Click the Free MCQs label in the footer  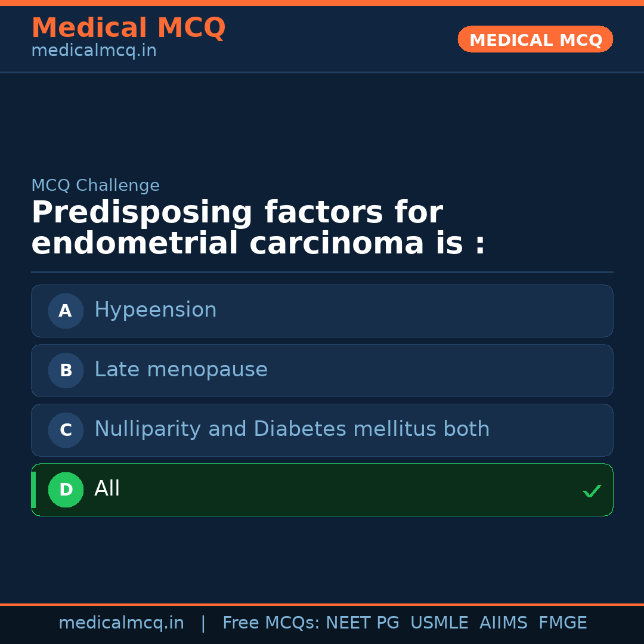tap(271, 623)
